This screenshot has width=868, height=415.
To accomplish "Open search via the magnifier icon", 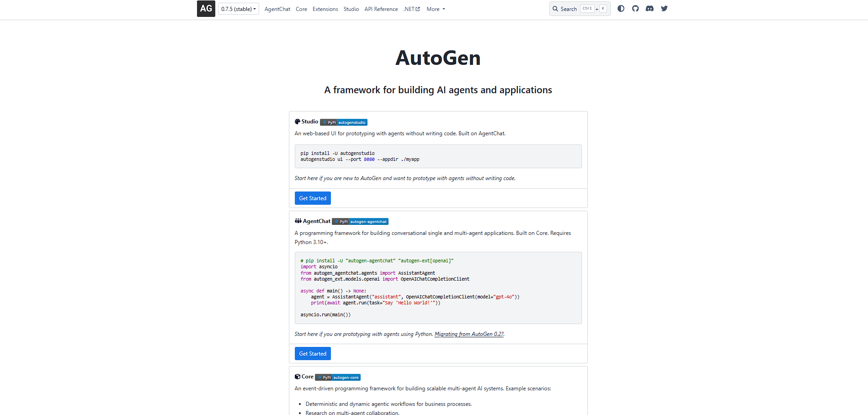I will pos(555,9).
